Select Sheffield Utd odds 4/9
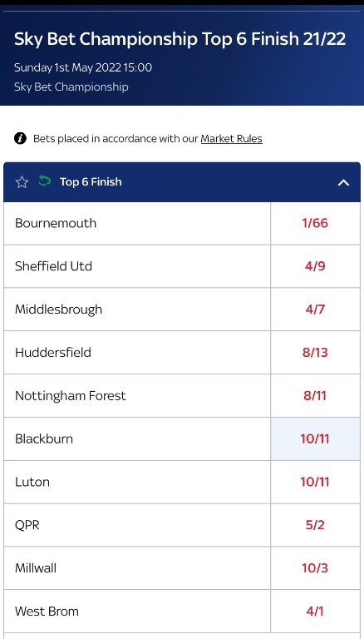 [315, 266]
